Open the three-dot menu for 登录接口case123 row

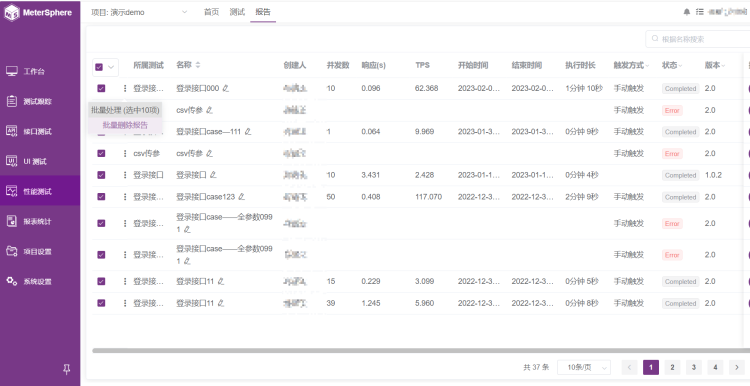tap(125, 197)
